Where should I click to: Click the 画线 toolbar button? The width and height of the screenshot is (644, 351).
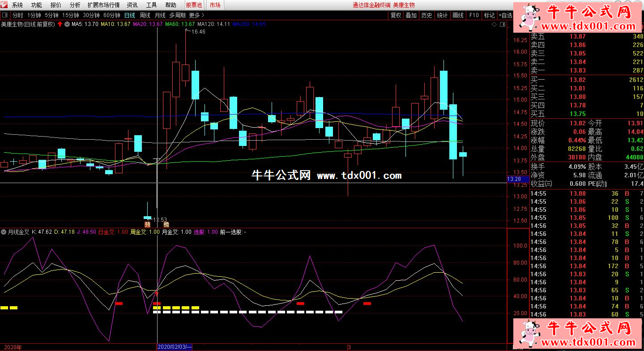point(458,15)
